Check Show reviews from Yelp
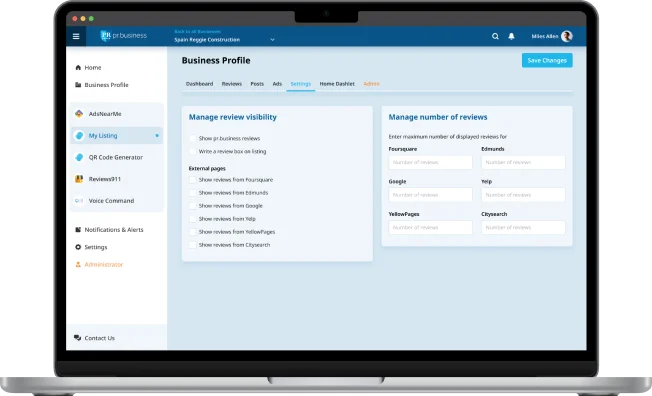This screenshot has height=396, width=652. click(193, 219)
